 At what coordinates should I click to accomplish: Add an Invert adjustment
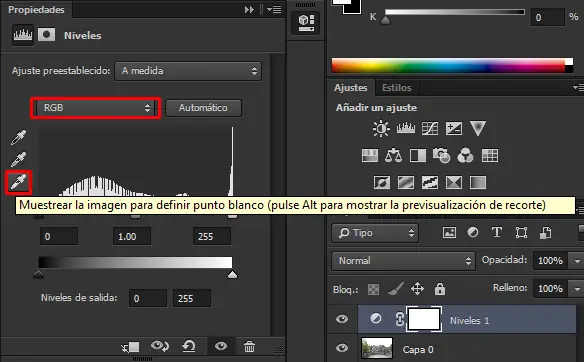coord(382,183)
